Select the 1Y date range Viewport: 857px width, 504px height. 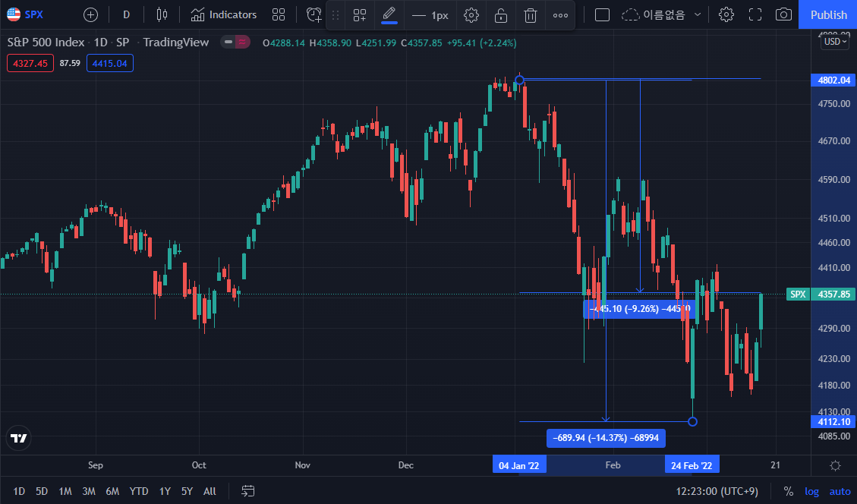coord(165,491)
